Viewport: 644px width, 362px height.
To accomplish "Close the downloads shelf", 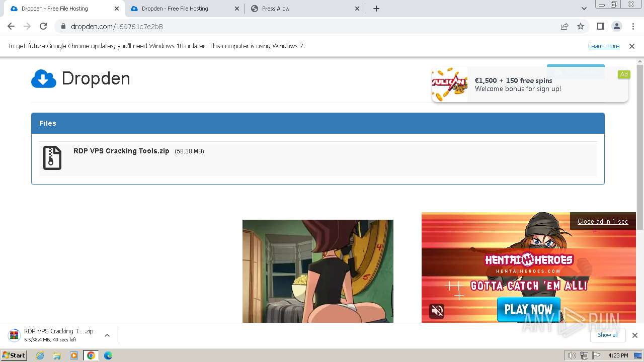I will click(634, 335).
